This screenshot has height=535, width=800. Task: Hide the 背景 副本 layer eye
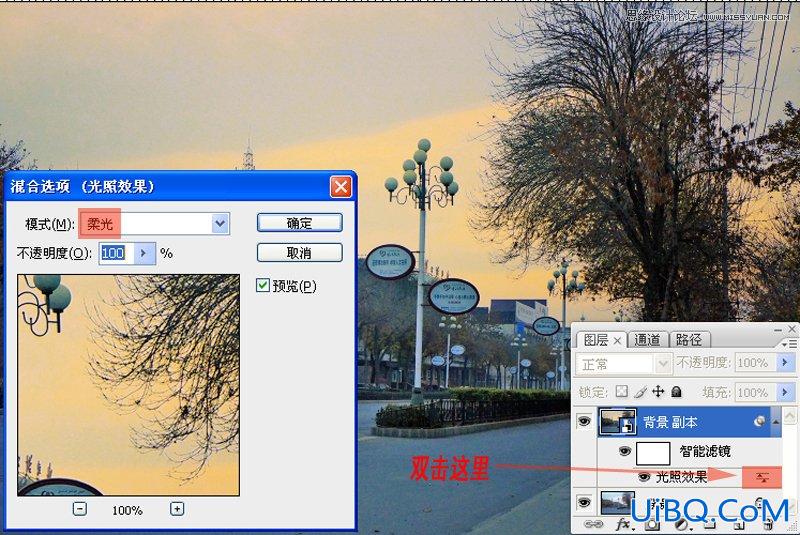(584, 421)
